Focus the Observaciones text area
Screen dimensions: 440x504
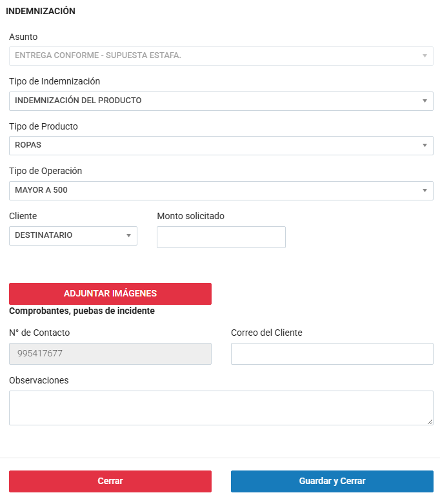pos(221,407)
